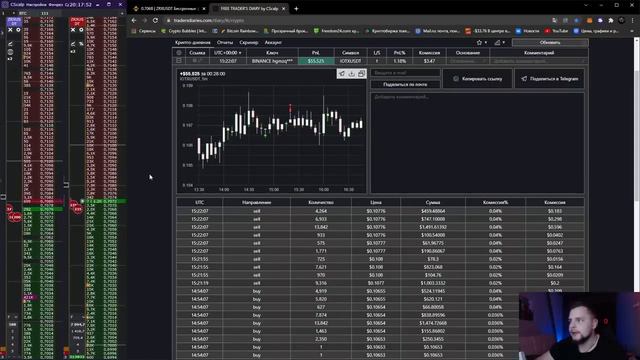Click the PnL column header
Image resolution: width=640 pixels, height=360 pixels.
(316, 53)
